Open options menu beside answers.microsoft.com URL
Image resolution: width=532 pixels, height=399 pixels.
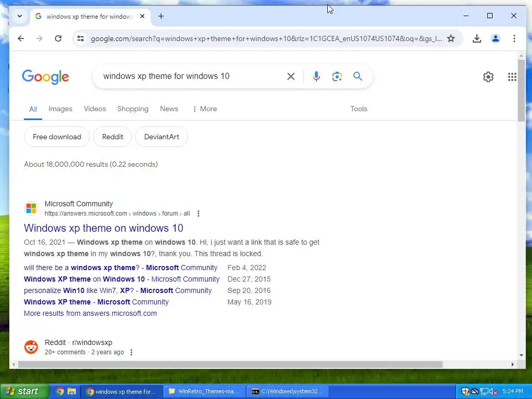point(198,214)
